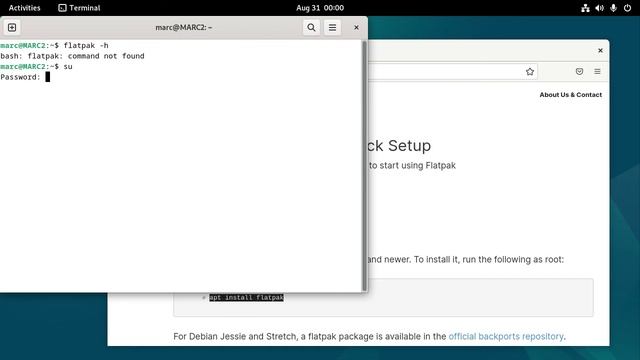Open the browser application menu
This screenshot has width=640, height=360.
[x=597, y=71]
